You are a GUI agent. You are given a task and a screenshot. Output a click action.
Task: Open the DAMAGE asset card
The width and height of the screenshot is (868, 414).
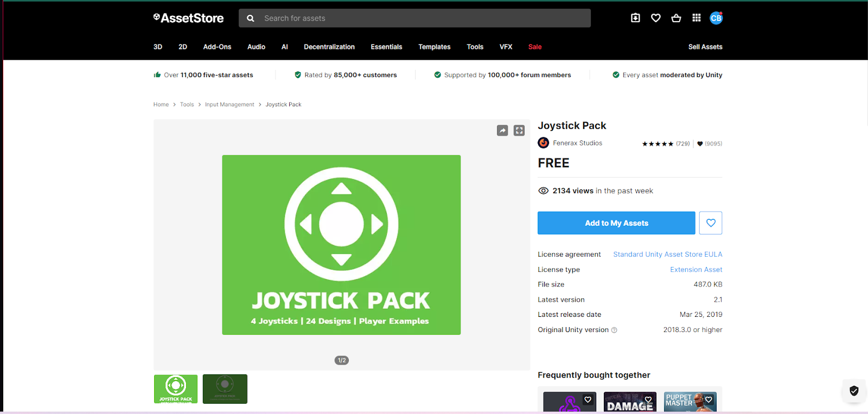pos(630,402)
